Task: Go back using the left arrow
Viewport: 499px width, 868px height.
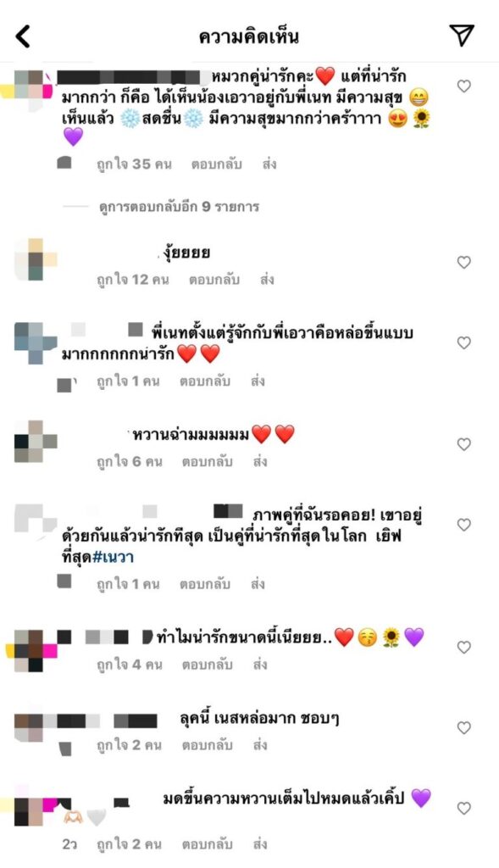Action: click(23, 36)
